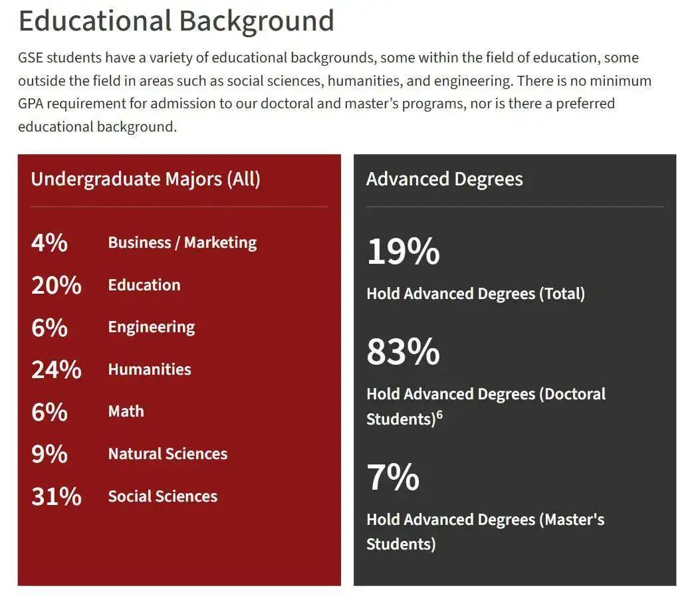Select the Undergraduate Majors (All) title
The width and height of the screenshot is (700, 602).
point(146,179)
